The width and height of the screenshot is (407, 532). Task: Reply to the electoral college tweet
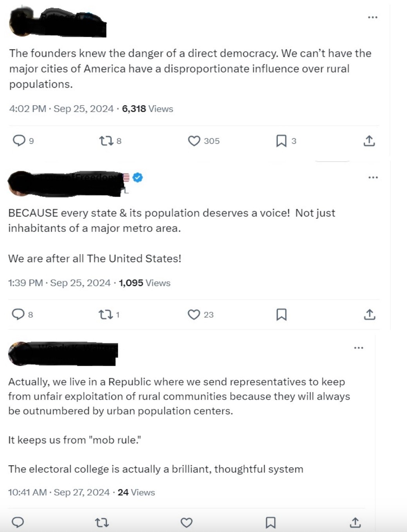click(18, 522)
